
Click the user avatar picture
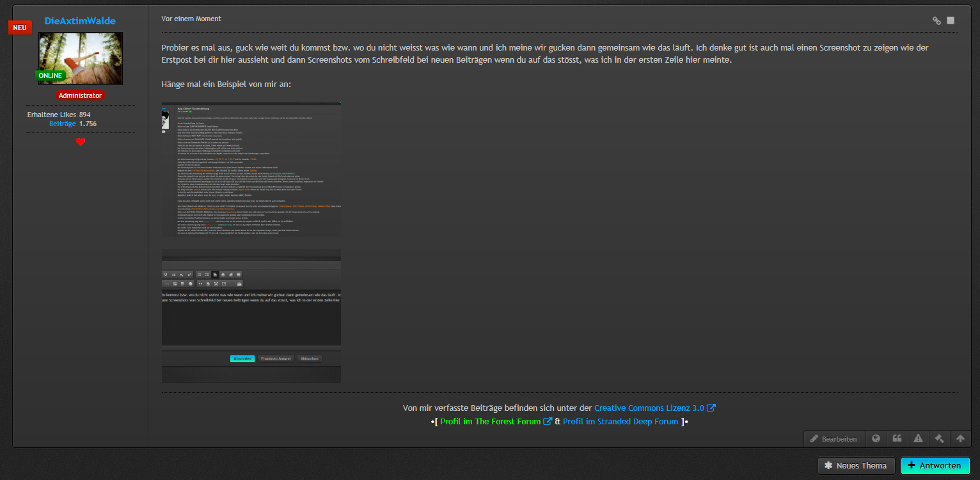[x=81, y=59]
